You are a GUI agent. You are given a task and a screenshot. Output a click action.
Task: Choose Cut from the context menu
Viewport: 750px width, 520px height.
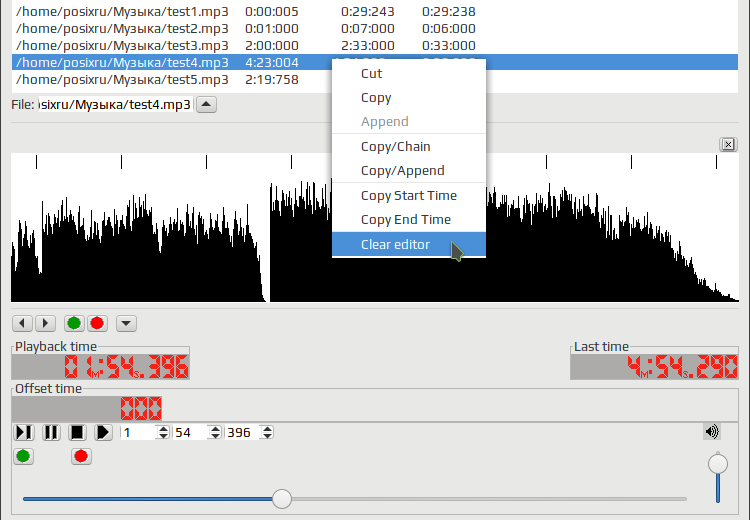pyautogui.click(x=408, y=74)
